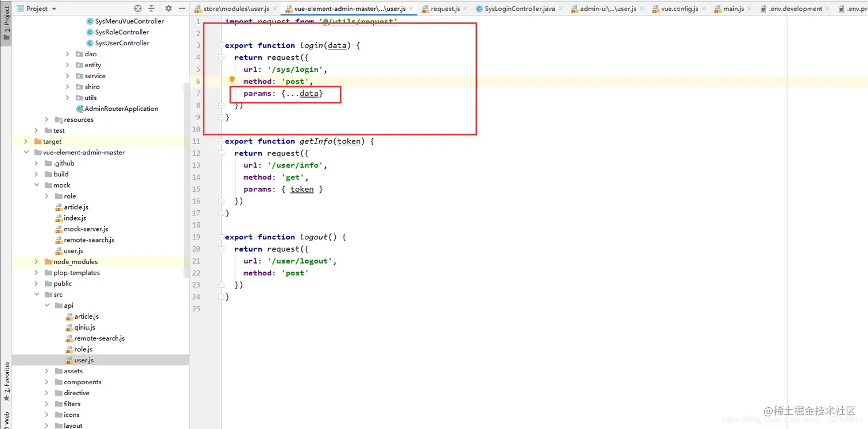The image size is (868, 429).
Task: Fold the getInfo function at line 11
Action: pyautogui.click(x=221, y=141)
